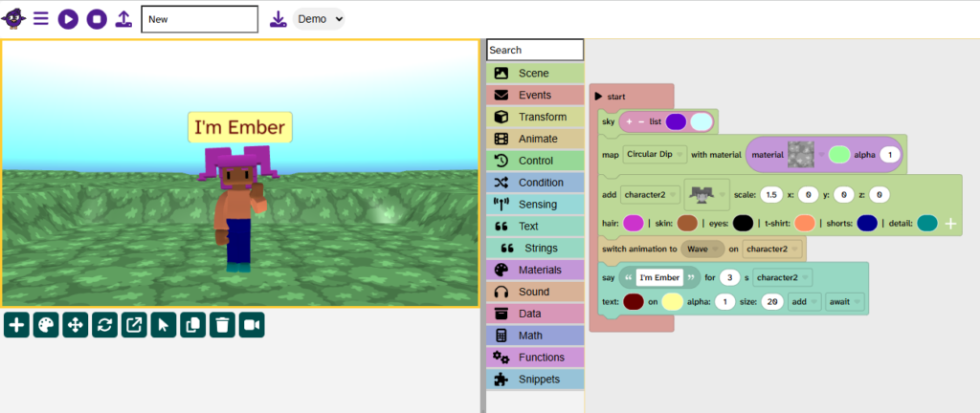
Task: Stop the running project
Action: coord(97,19)
